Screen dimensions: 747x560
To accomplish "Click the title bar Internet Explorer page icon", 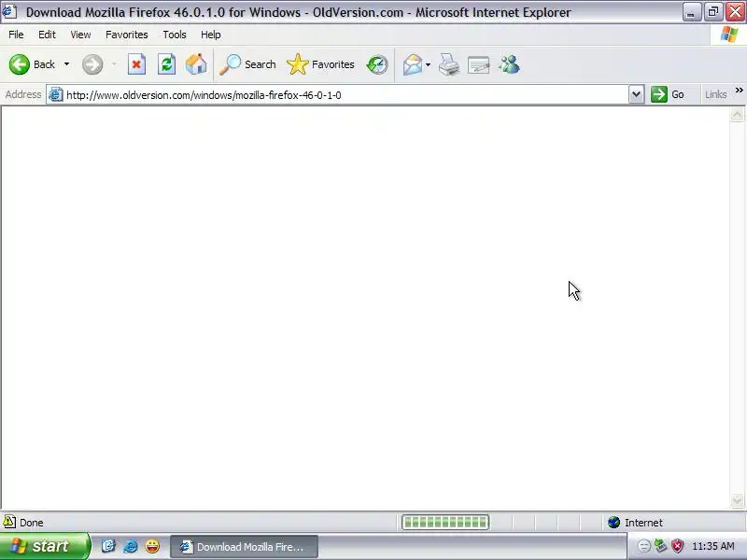I will click(x=9, y=12).
